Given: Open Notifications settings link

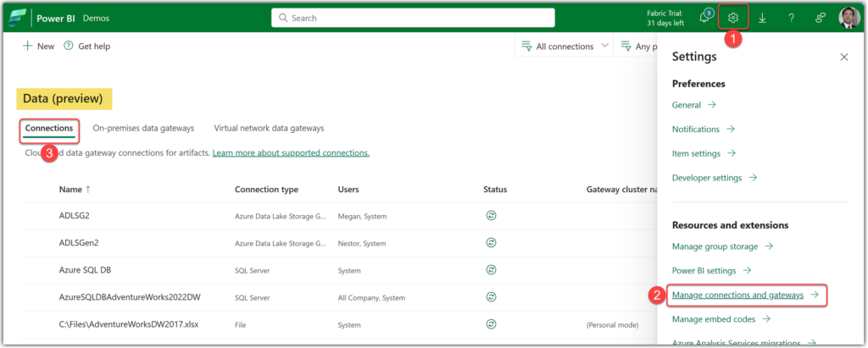Looking at the screenshot, I should coord(704,129).
